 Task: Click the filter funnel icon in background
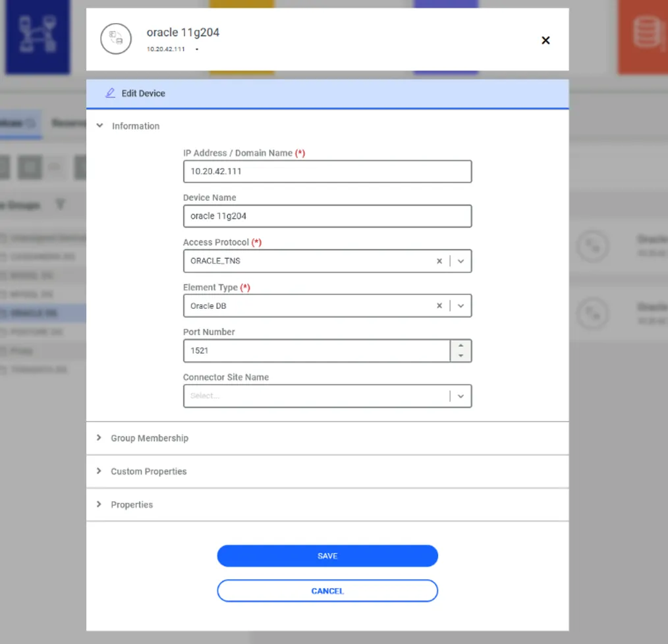[60, 204]
